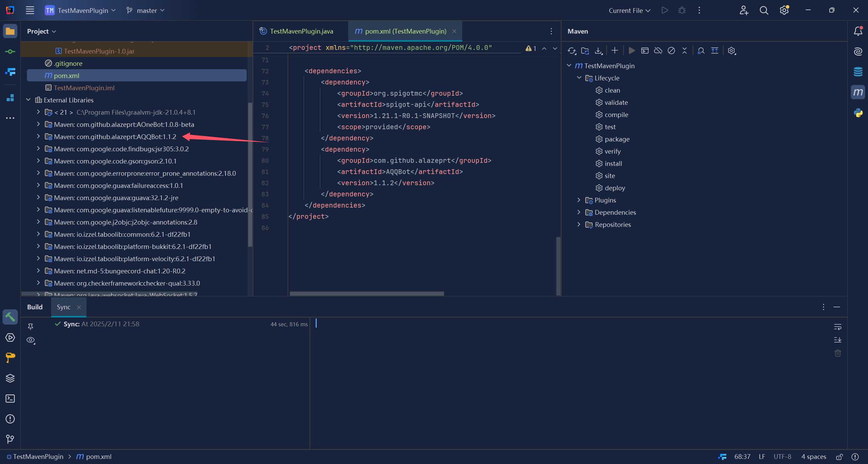Screen dimensions: 868x464
Task: Click Run Maven Build play icon
Action: pos(631,51)
